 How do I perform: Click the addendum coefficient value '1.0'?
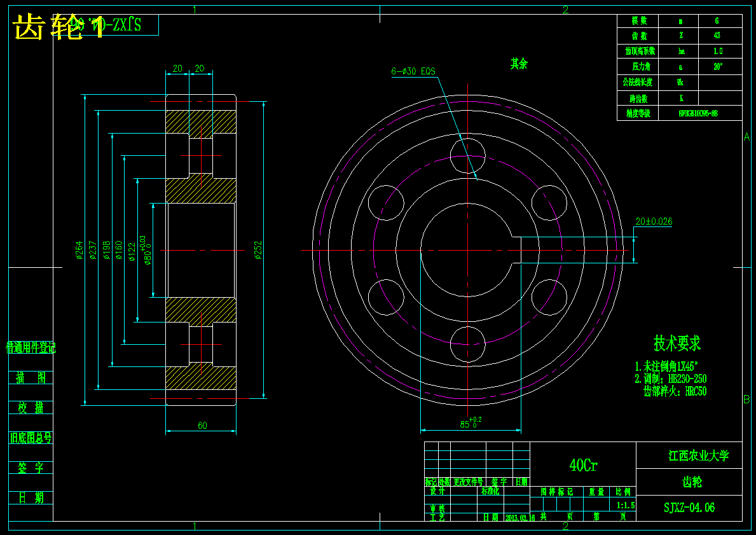[x=718, y=51]
